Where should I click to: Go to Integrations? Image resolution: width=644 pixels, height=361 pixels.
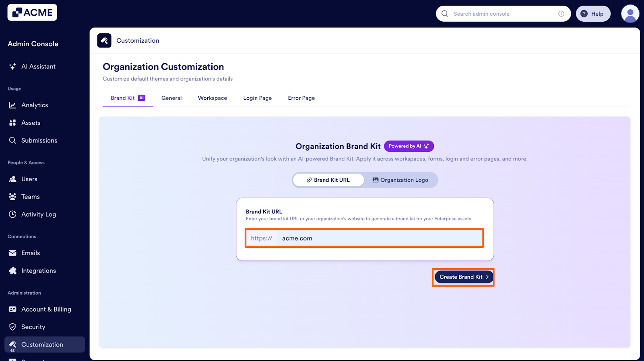click(45, 271)
